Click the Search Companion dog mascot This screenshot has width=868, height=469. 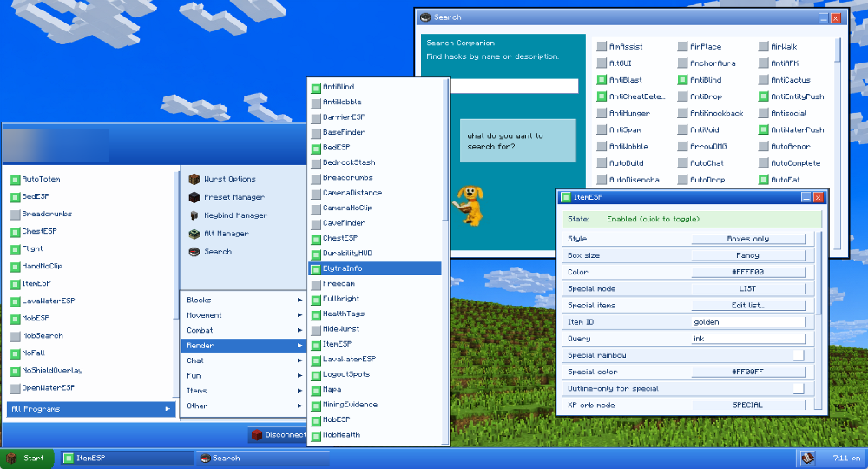point(469,206)
